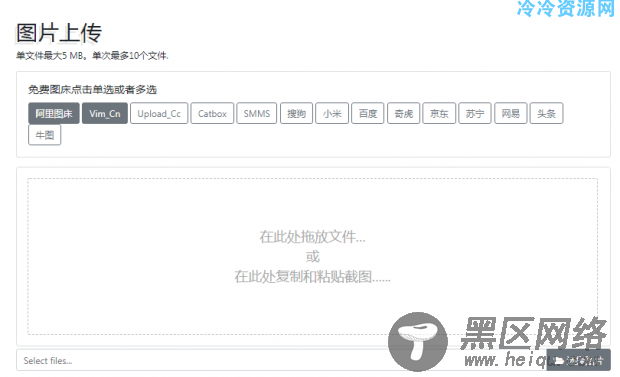This screenshot has width=620, height=377.
Task: Click the drop zone 在此处拖放文件
Action: point(312,256)
